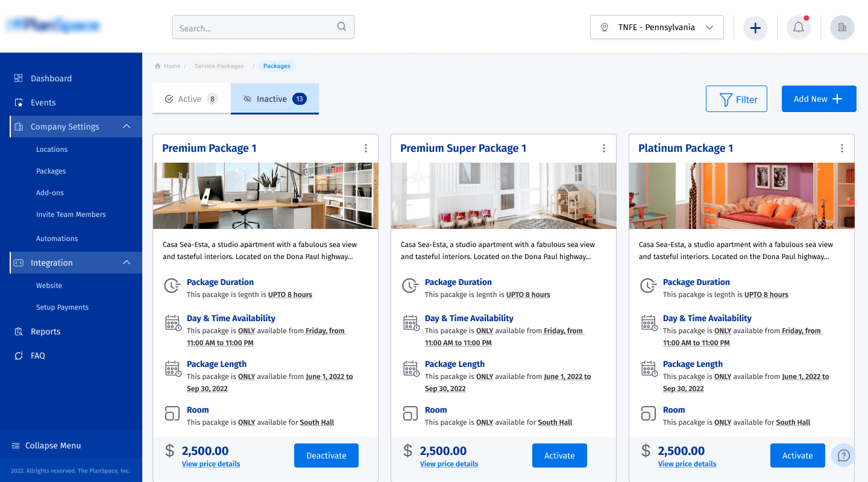This screenshot has height=482, width=868.
Task: Click the blue plus icon in header
Action: 755,28
